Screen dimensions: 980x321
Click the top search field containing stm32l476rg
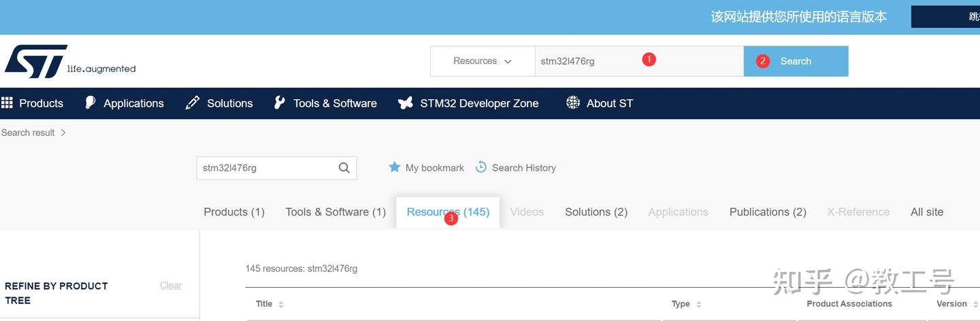tap(639, 61)
